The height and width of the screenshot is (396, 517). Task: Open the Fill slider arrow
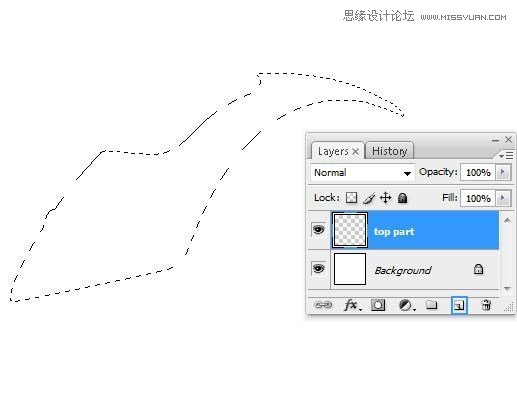click(503, 198)
